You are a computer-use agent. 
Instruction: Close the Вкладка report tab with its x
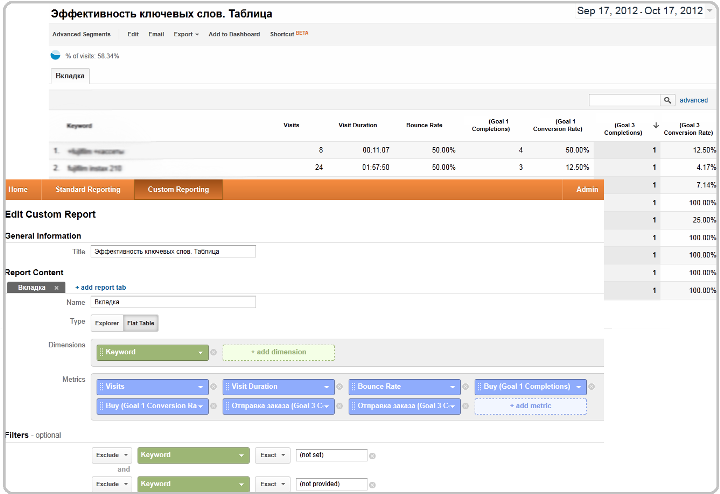coord(56,288)
